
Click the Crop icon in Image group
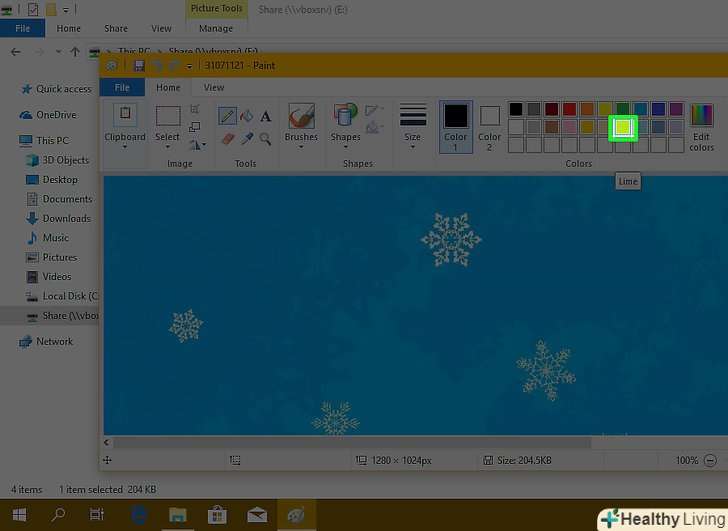195,109
